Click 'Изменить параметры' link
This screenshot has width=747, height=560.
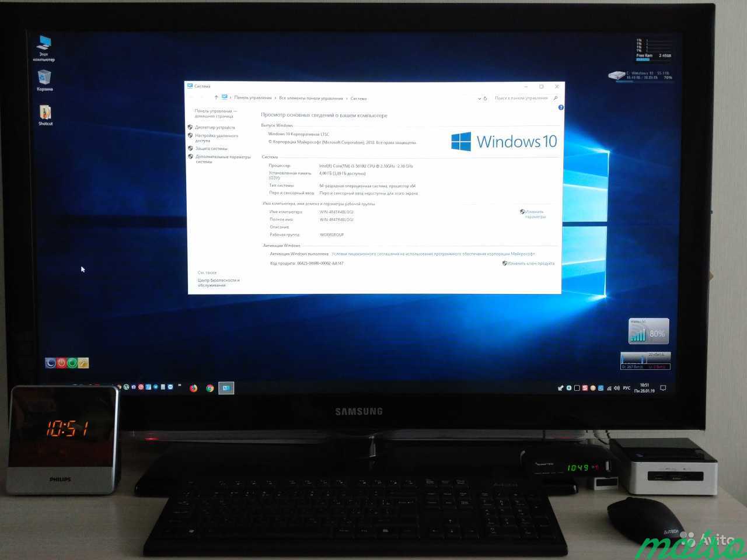click(x=535, y=214)
